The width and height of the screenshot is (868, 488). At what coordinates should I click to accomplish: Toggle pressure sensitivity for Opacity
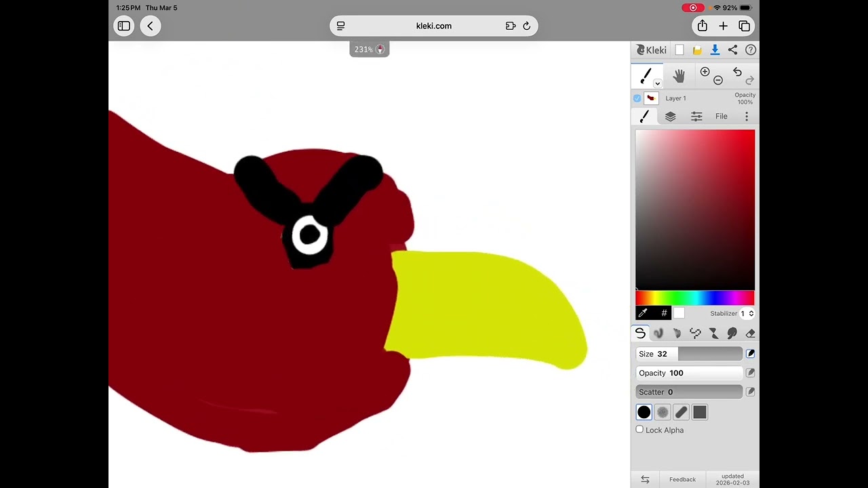coord(751,373)
